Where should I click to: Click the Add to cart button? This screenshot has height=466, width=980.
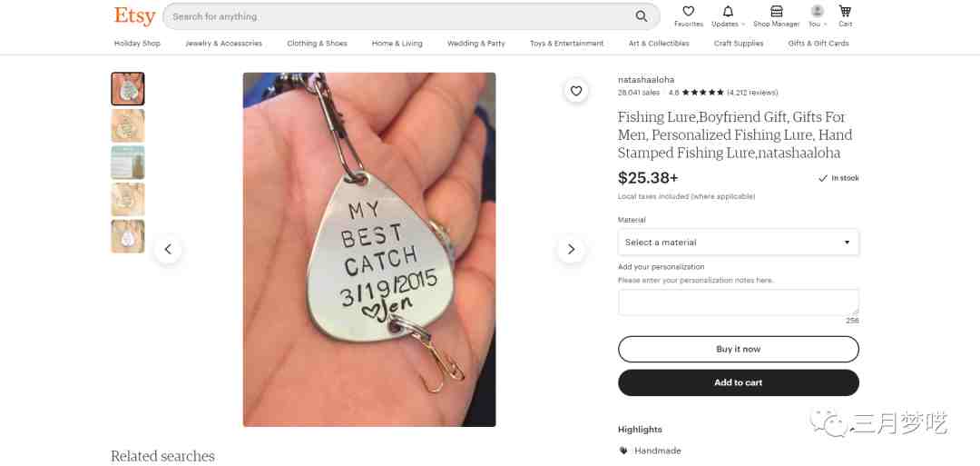point(738,382)
